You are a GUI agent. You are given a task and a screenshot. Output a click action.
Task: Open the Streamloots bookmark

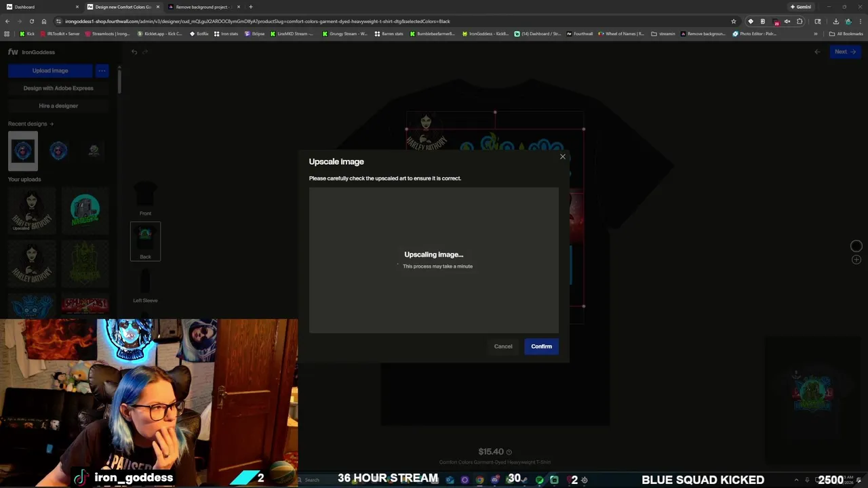tap(108, 33)
